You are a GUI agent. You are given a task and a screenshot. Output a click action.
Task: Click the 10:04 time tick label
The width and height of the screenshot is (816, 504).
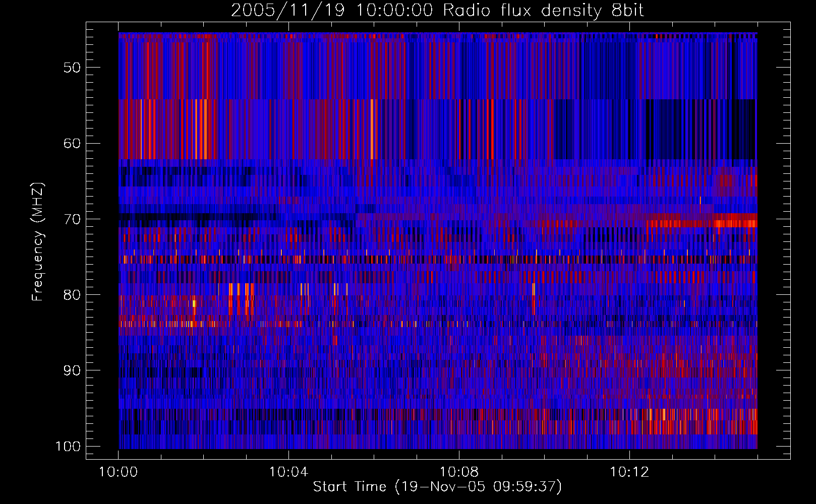coord(288,472)
